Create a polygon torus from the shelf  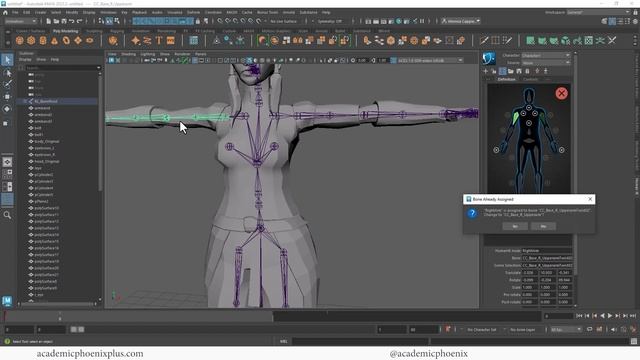click(66, 40)
